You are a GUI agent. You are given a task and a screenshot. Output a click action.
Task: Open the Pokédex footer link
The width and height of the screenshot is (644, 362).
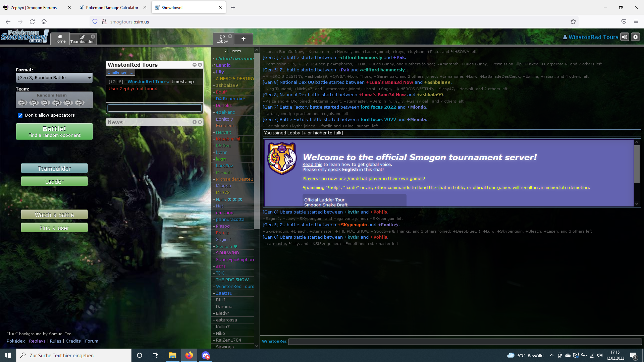tap(16, 341)
